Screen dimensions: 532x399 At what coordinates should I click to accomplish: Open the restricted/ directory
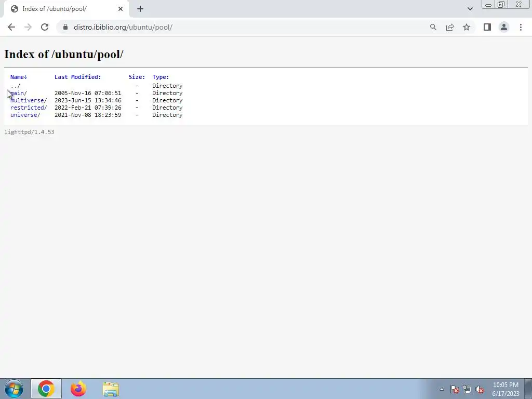pos(29,108)
